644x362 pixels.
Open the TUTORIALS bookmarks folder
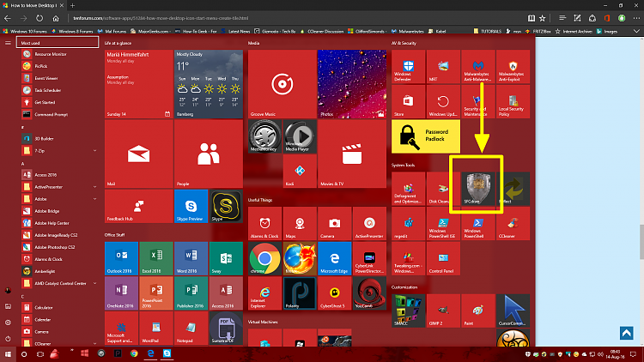(488, 31)
